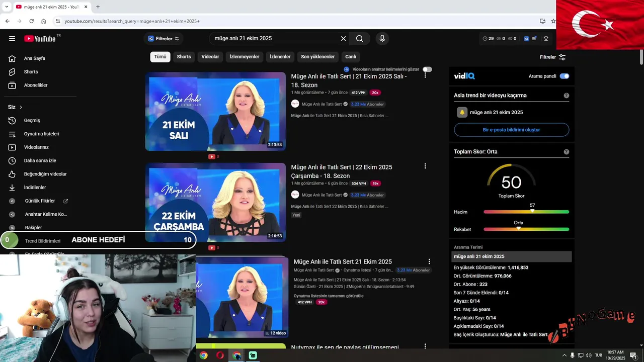Reload the page with browser refresh icon

click(x=31, y=21)
